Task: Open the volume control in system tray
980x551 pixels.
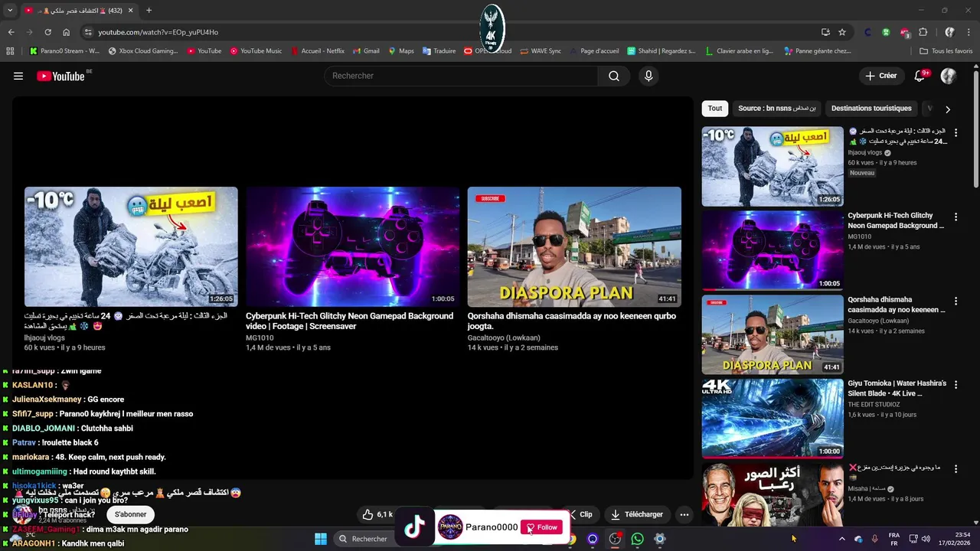Action: tap(926, 539)
